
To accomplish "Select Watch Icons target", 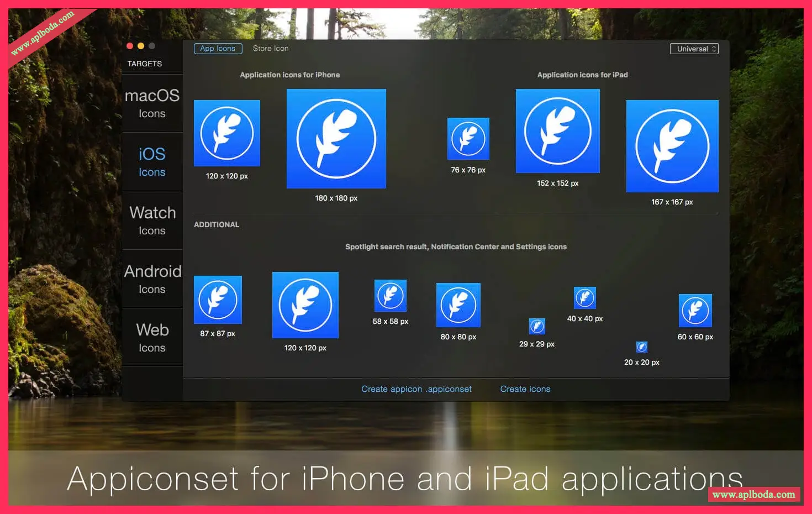I will pyautogui.click(x=152, y=221).
